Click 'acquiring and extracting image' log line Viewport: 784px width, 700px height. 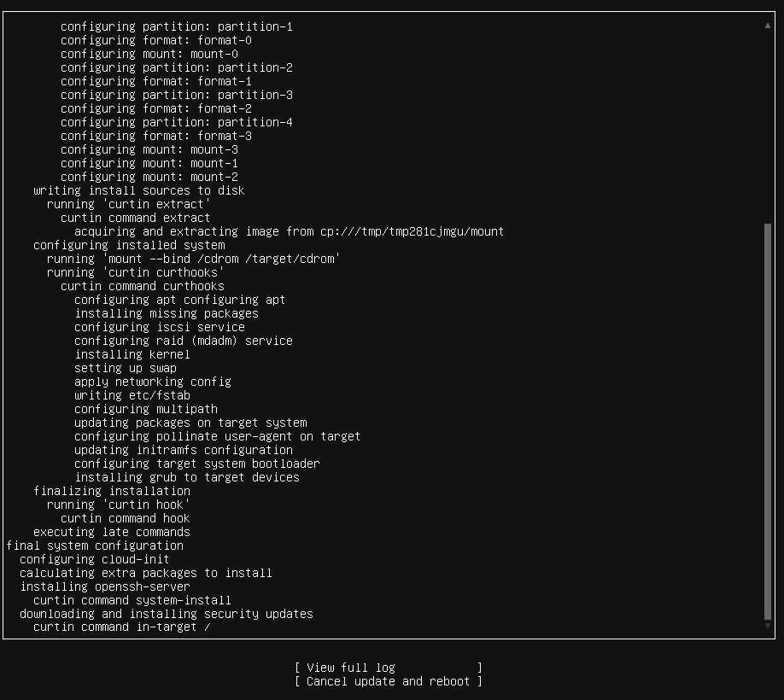click(289, 231)
